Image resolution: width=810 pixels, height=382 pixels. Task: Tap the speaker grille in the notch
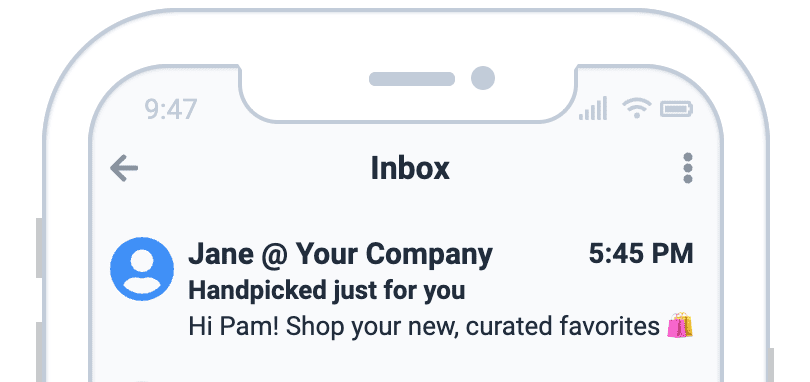412,79
